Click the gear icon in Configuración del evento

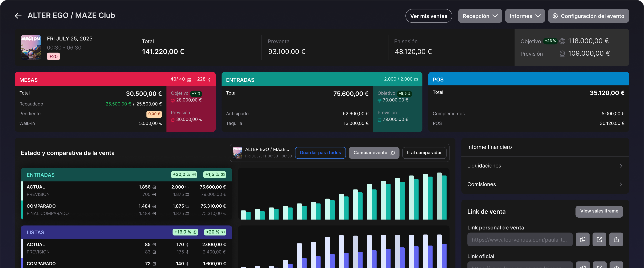click(555, 16)
